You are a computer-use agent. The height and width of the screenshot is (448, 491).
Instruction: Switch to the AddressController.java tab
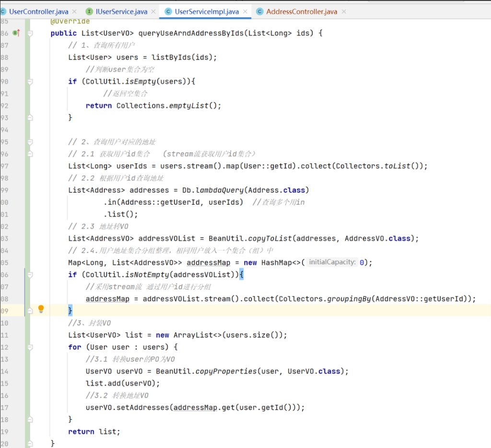301,12
